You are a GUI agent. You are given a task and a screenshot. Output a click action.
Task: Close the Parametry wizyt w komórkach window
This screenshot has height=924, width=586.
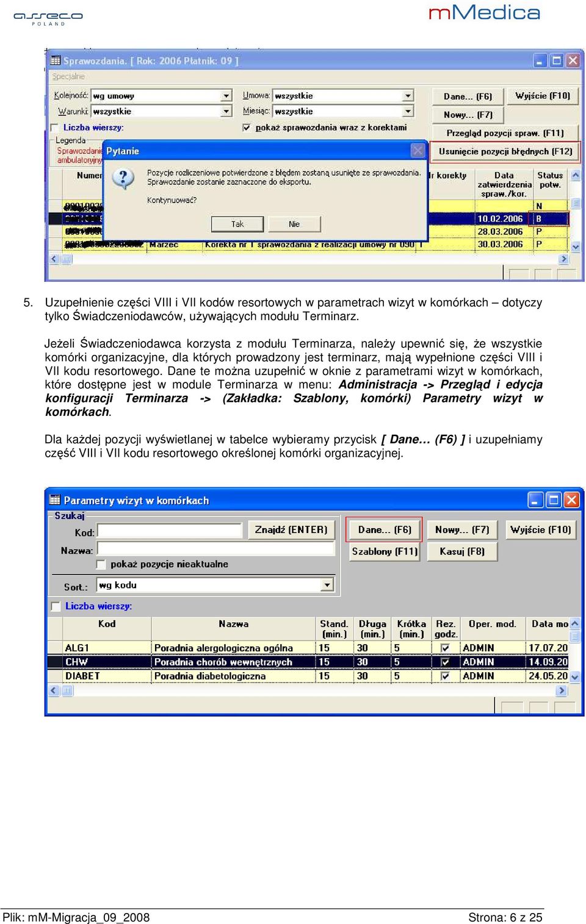tap(571, 500)
